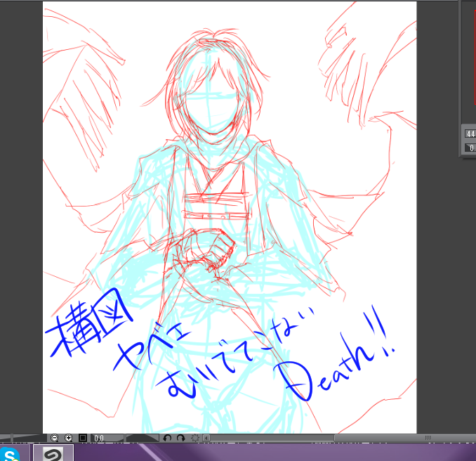Rotate canvas right with the clockwise arrow
The height and width of the screenshot is (461, 476).
[x=181, y=438]
